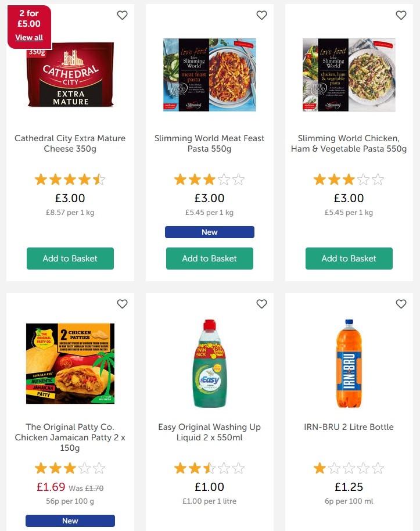Open The Original Patty Co. Chicken Jamaican Patty link
This screenshot has height=531, width=420.
pos(70,437)
